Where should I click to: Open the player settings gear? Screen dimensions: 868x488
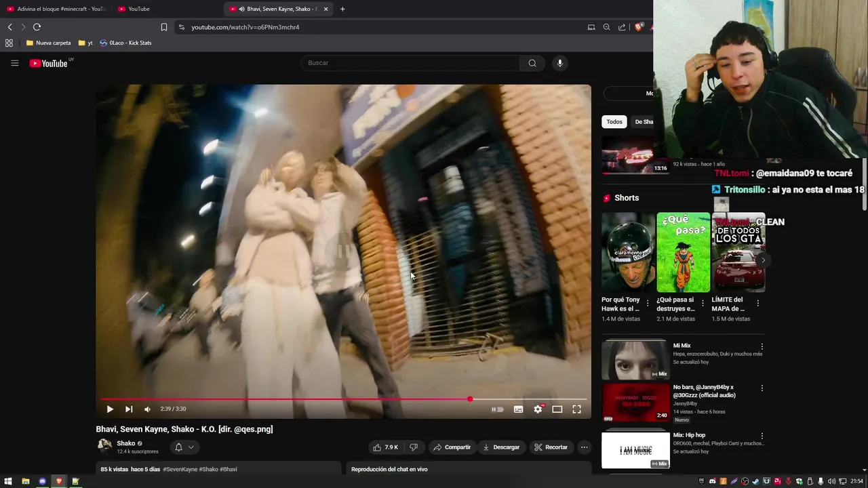click(538, 409)
